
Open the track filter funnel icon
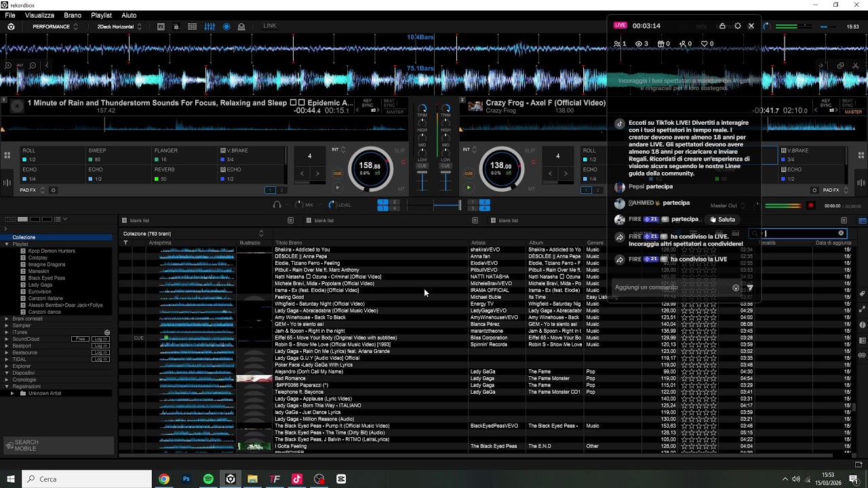[125, 243]
